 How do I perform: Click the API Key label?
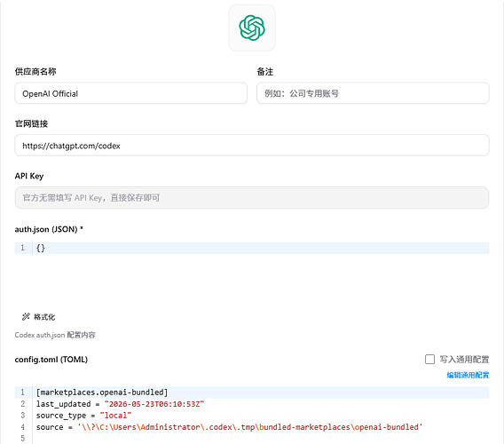(x=29, y=176)
